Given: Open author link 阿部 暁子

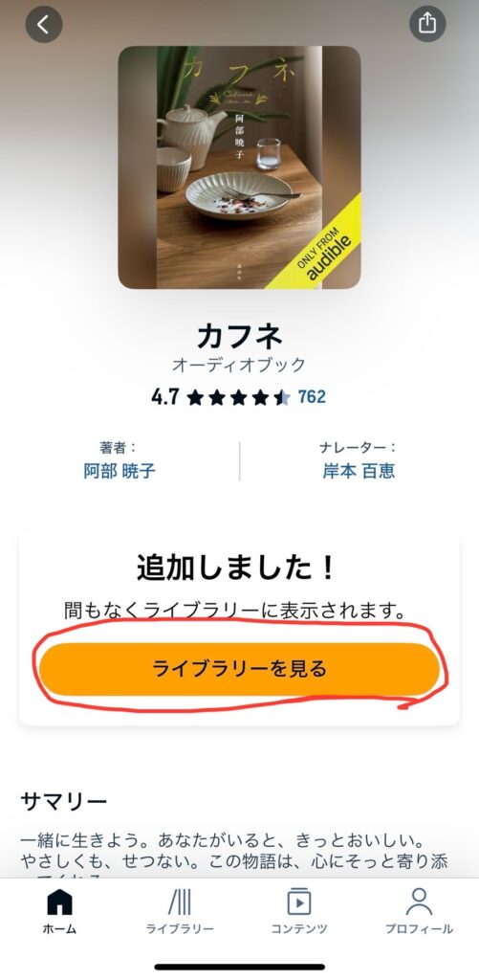Looking at the screenshot, I should pos(120,471).
